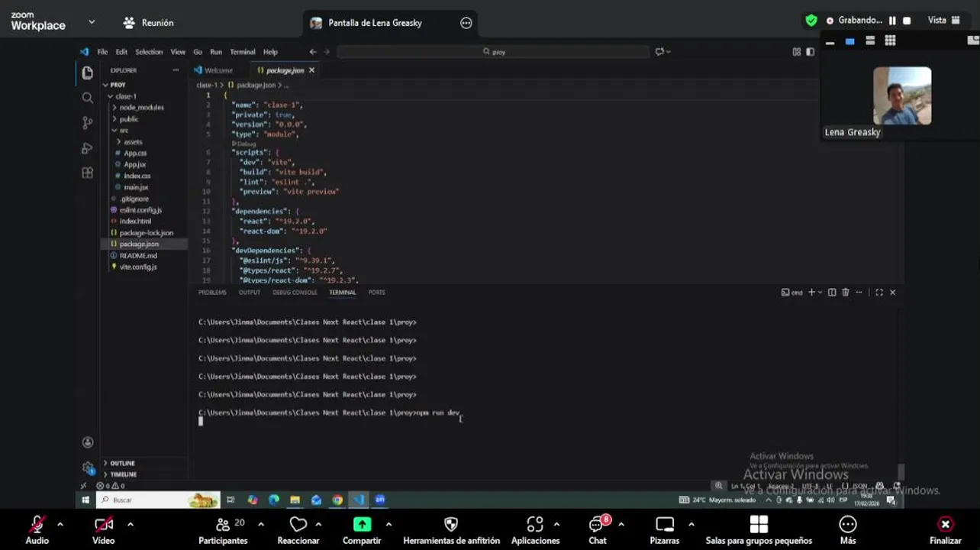Image resolution: width=980 pixels, height=550 pixels.
Task: Open Accounts icon in VS Code activity bar
Action: coord(88,442)
